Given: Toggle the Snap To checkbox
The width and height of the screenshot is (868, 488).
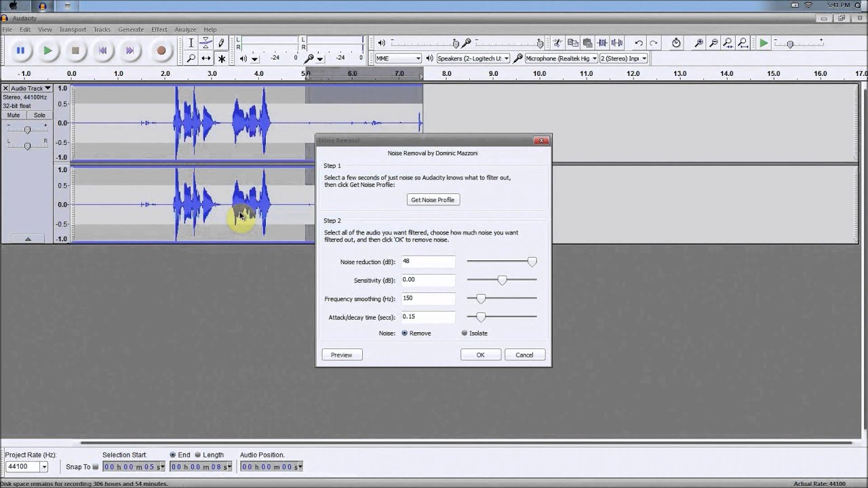Looking at the screenshot, I should 95,466.
